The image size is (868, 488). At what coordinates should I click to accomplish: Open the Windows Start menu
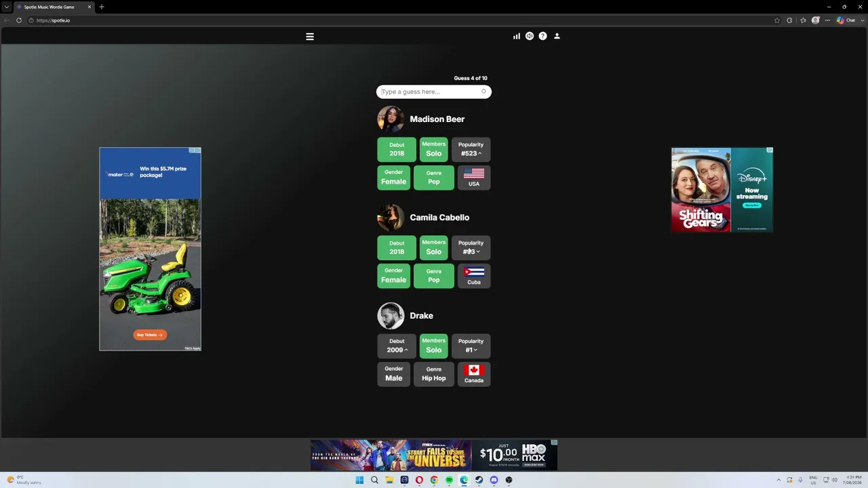tap(359, 481)
